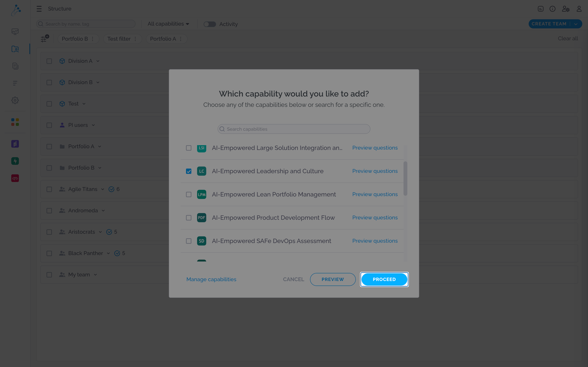
Task: Preview questions for Lean Portfolio Management
Action: (x=375, y=194)
